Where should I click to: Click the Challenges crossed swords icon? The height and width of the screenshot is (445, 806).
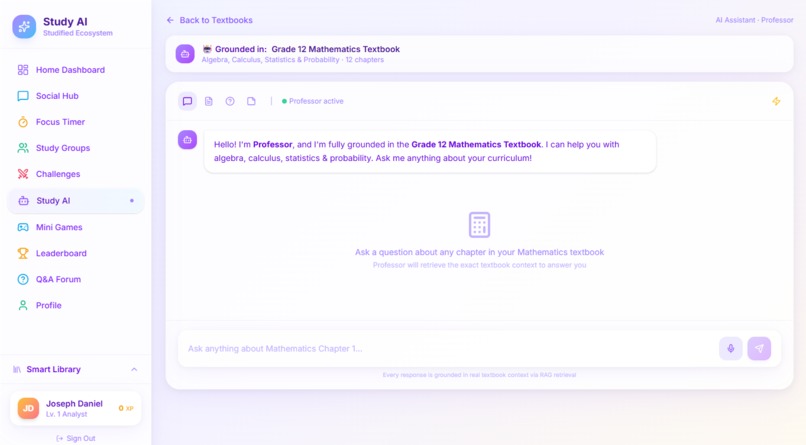[x=23, y=174]
